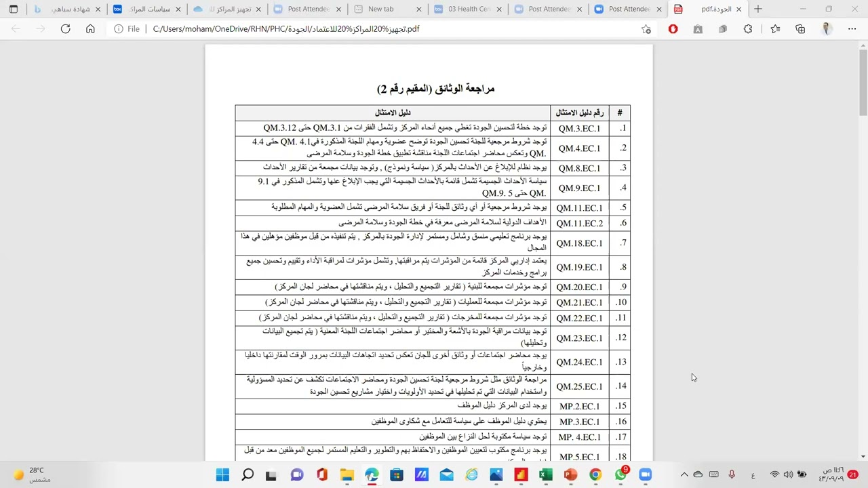This screenshot has width=868, height=488.
Task: Open notification center badge showing 21
Action: 852,474
